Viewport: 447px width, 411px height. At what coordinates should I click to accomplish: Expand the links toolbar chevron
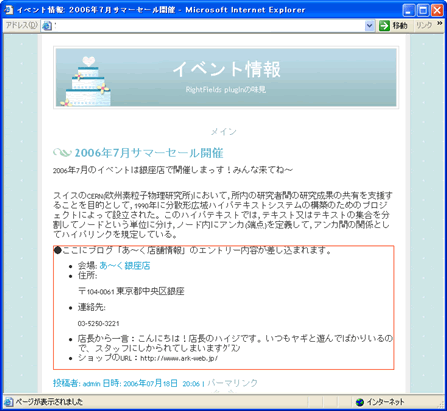(440, 23)
